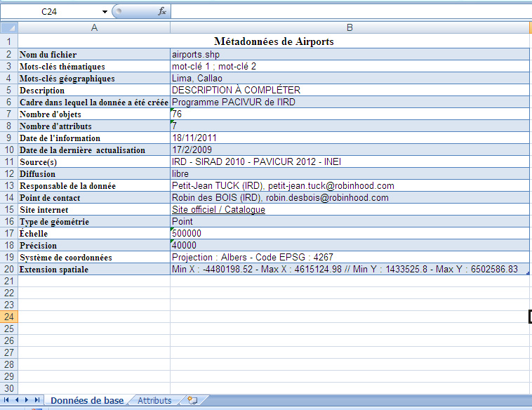Viewport: 532px width, 410px height.
Task: Click previous sheet navigation arrow
Action: coord(18,400)
